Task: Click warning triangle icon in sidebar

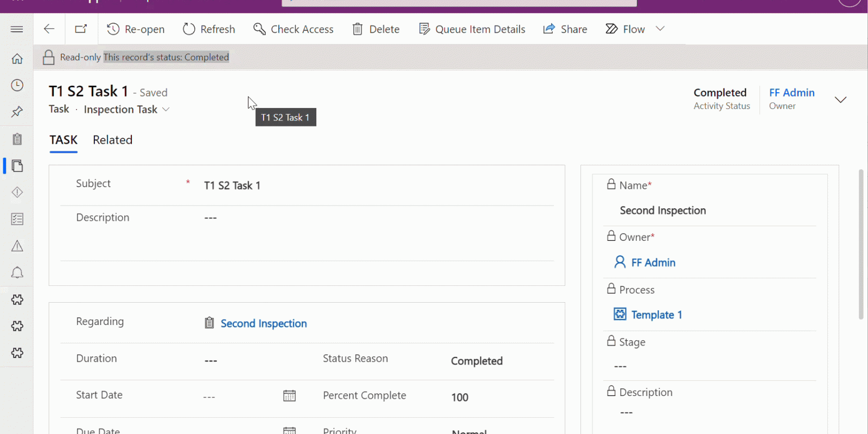Action: (x=17, y=246)
